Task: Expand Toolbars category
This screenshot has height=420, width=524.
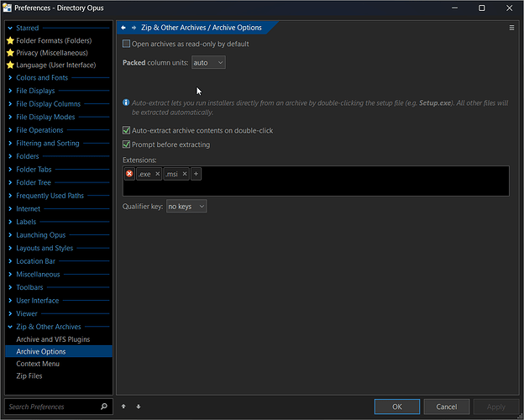Action: [x=10, y=287]
